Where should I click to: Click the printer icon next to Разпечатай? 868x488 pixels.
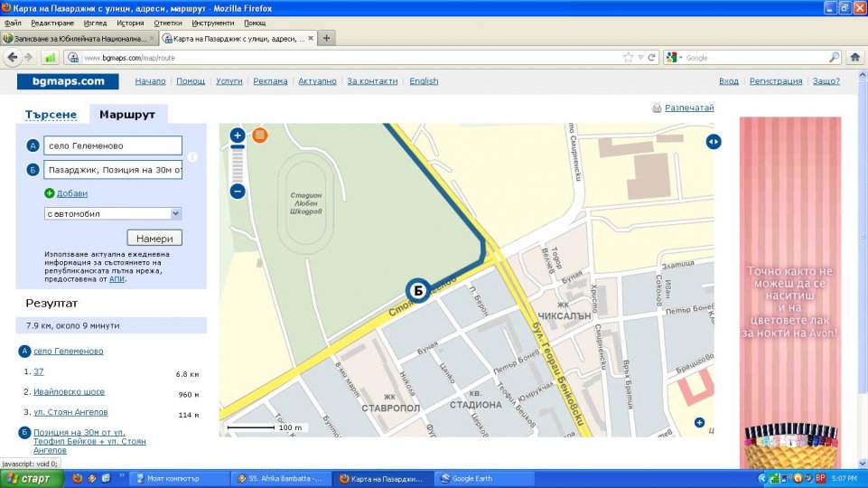coord(657,108)
